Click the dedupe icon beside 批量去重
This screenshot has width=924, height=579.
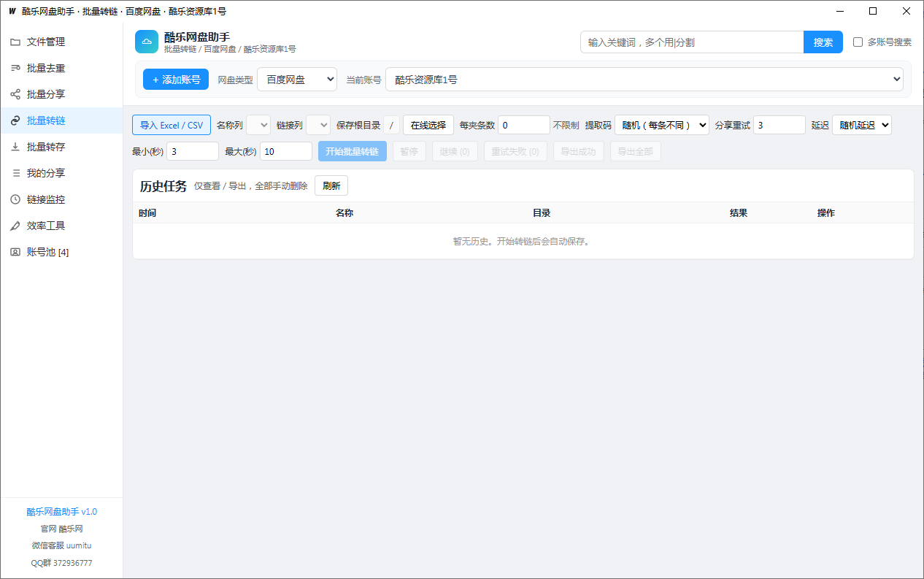[15, 68]
